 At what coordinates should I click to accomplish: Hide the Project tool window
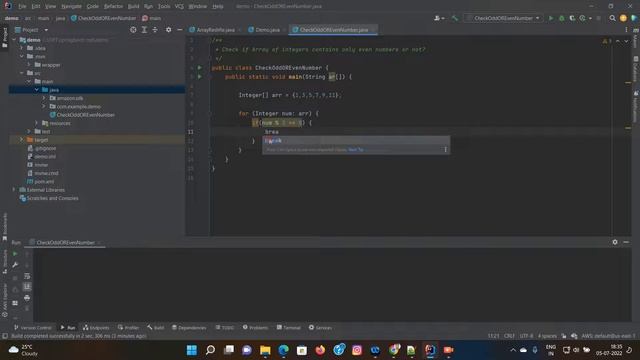pos(180,30)
